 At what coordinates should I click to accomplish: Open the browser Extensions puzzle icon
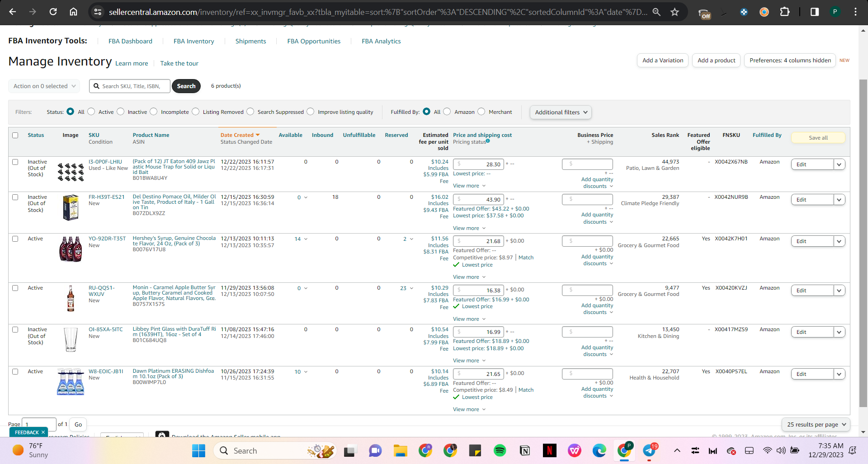point(785,12)
